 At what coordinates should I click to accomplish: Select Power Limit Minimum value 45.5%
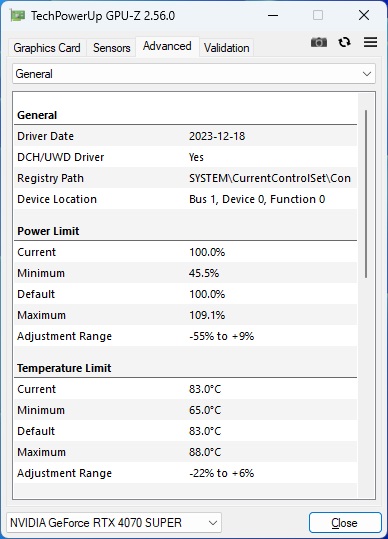(x=204, y=273)
